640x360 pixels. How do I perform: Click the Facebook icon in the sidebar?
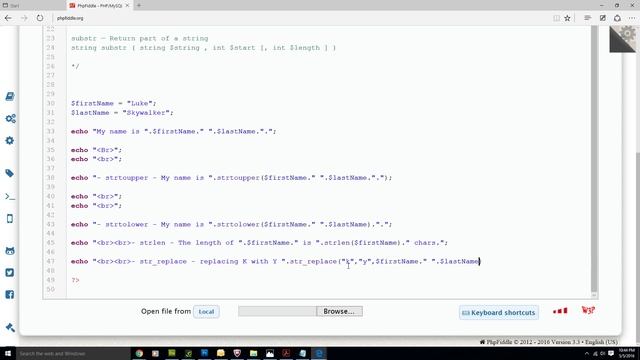10,294
